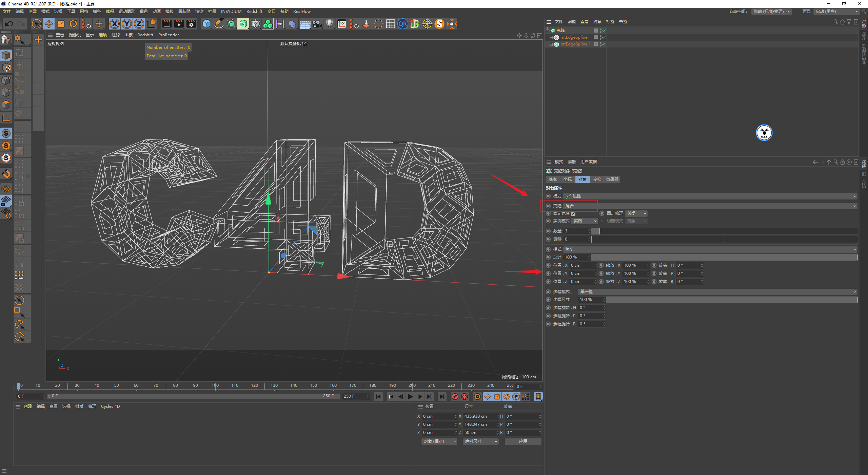Image resolution: width=868 pixels, height=475 pixels.
Task: Open the 运动图形 menu
Action: 126,12
